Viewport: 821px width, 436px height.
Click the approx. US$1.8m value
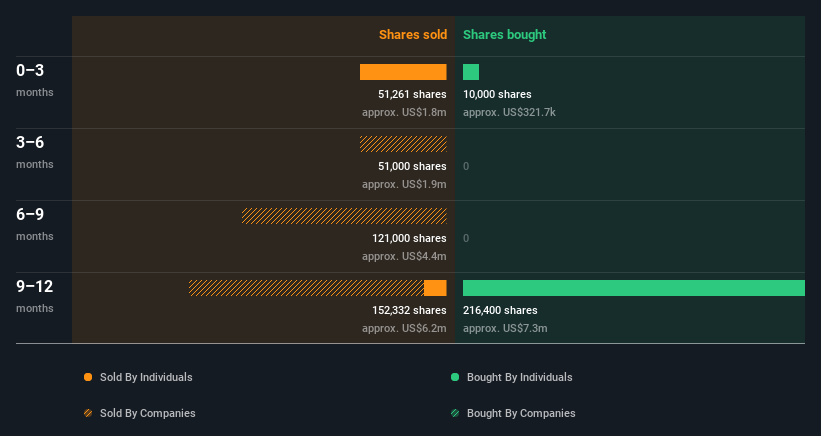(x=404, y=113)
